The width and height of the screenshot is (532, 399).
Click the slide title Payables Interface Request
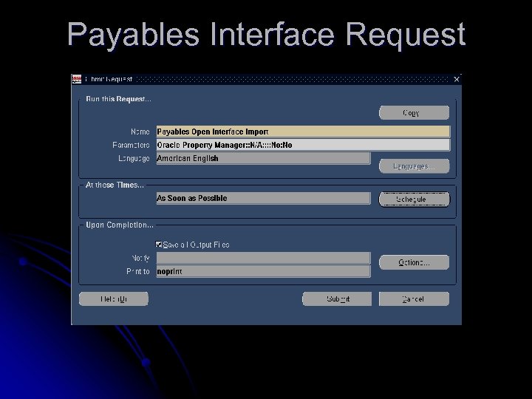(266, 35)
